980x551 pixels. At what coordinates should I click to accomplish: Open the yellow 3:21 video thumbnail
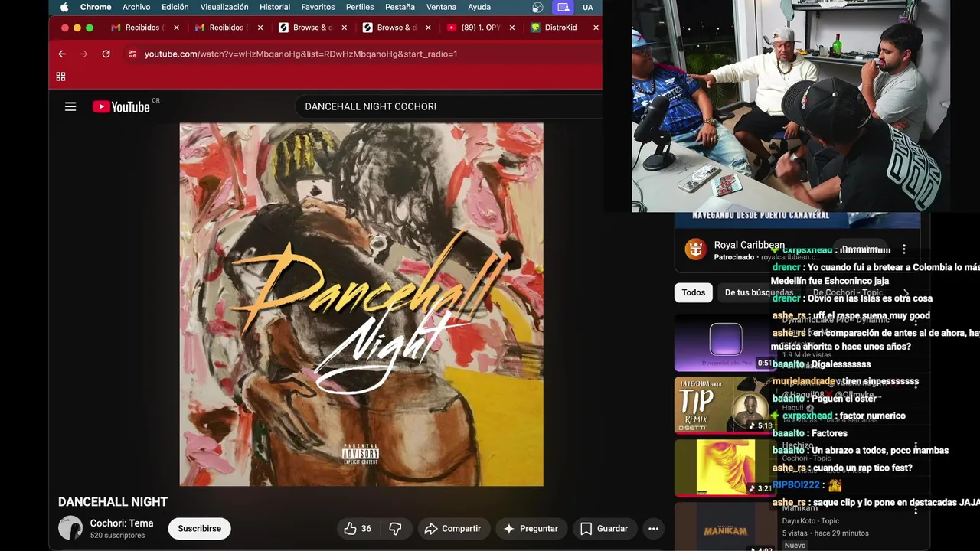coord(724,468)
